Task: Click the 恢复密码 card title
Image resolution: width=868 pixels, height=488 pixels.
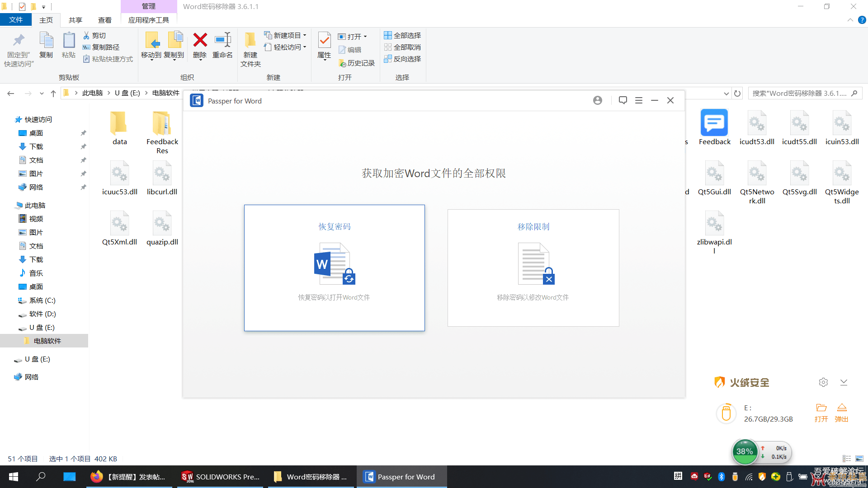Action: coord(335,226)
